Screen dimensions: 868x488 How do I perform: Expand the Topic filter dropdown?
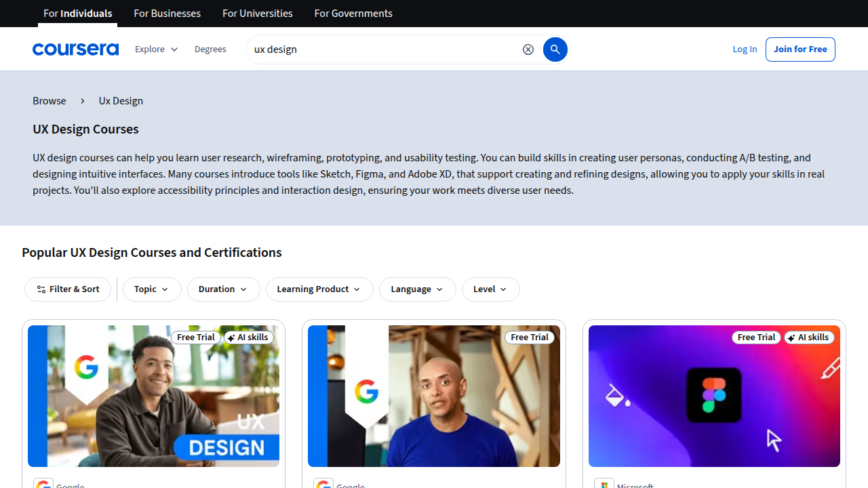[152, 289]
